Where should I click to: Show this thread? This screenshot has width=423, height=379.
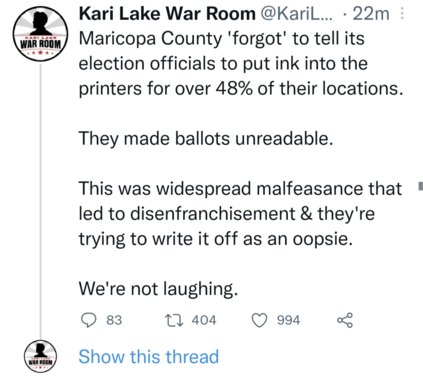pyautogui.click(x=149, y=356)
